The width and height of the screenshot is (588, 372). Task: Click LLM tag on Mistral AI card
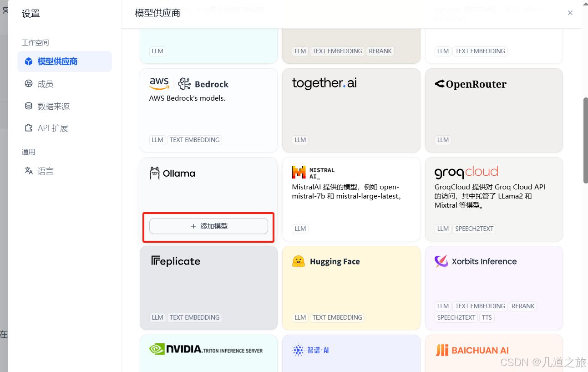[300, 229]
